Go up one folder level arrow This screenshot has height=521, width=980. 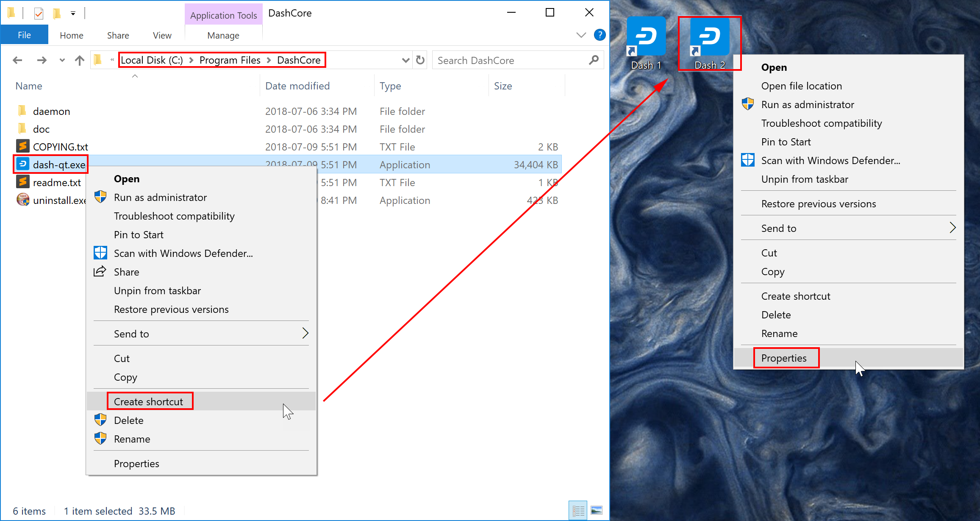click(80, 61)
